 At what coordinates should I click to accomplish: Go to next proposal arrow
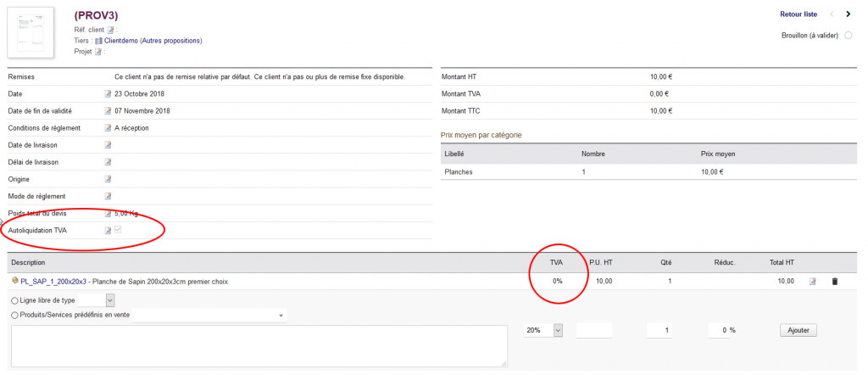(848, 14)
